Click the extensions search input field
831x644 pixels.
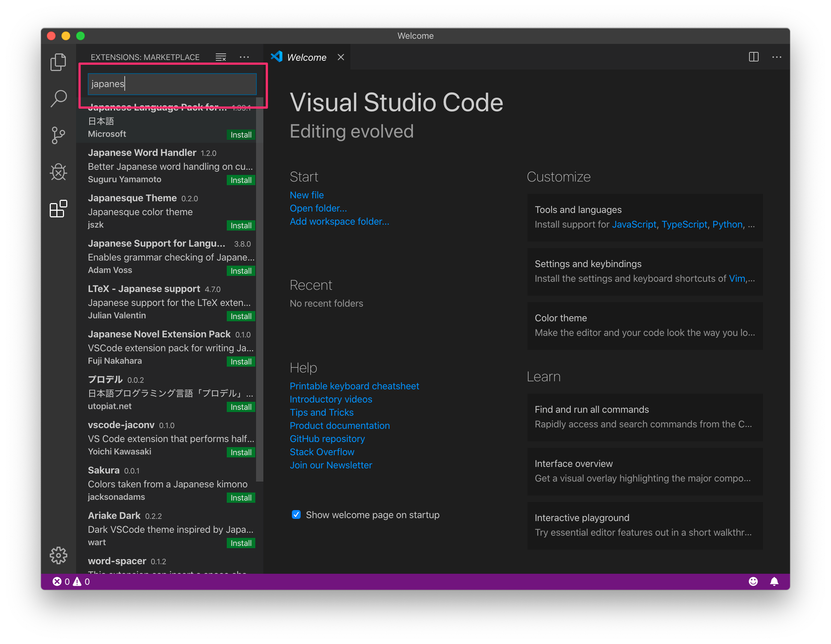pyautogui.click(x=172, y=84)
